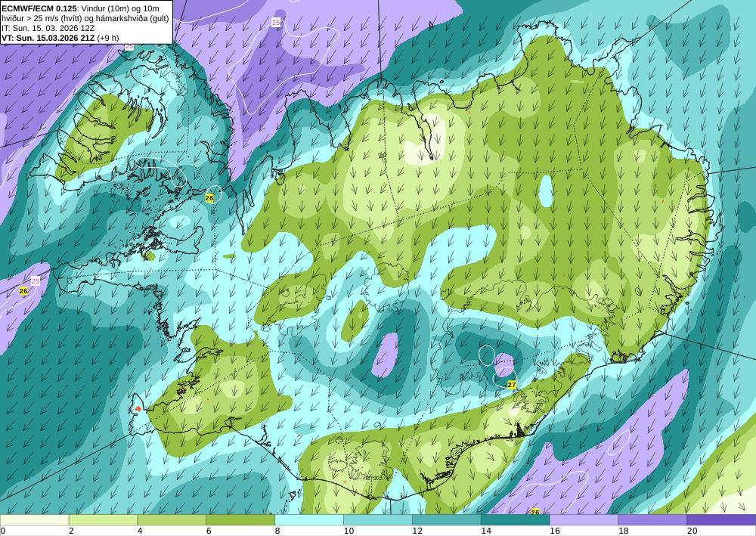Click the scale tick label '4'
Screen dimensions: 756x536
click(140, 531)
